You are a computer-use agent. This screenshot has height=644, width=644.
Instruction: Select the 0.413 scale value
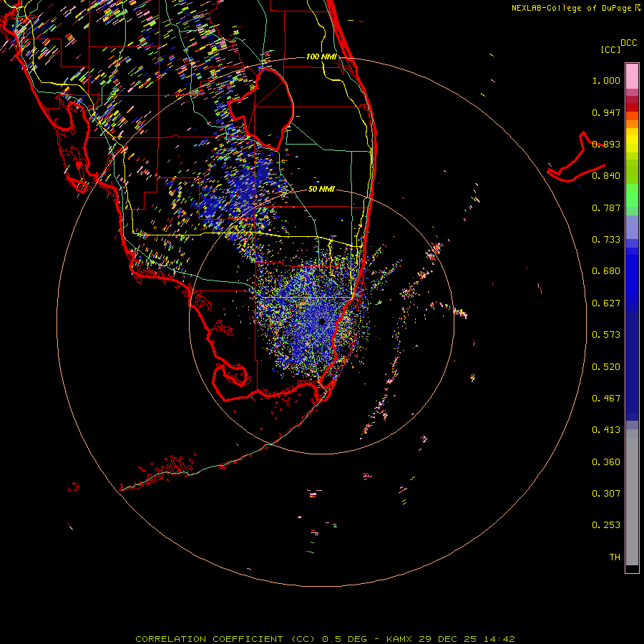click(606, 430)
